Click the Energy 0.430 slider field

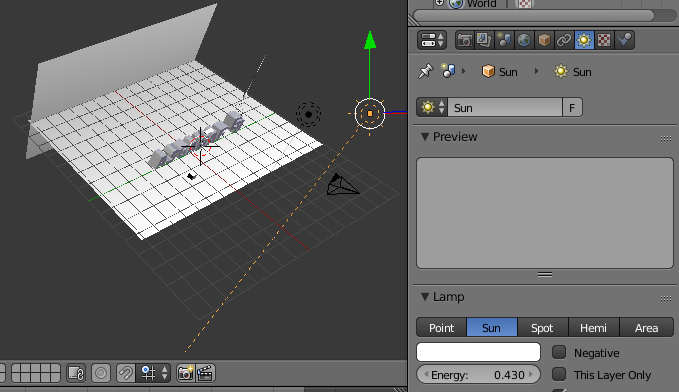tap(479, 375)
